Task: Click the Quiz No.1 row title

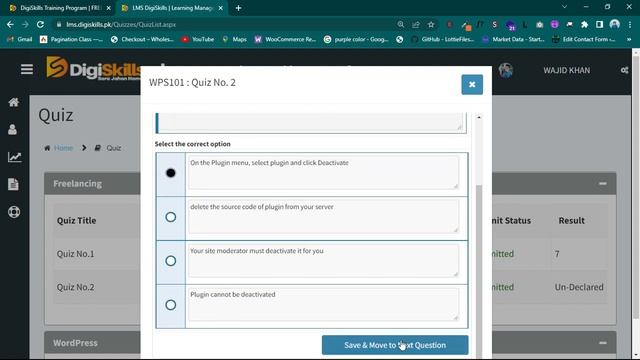Action: 76,254
